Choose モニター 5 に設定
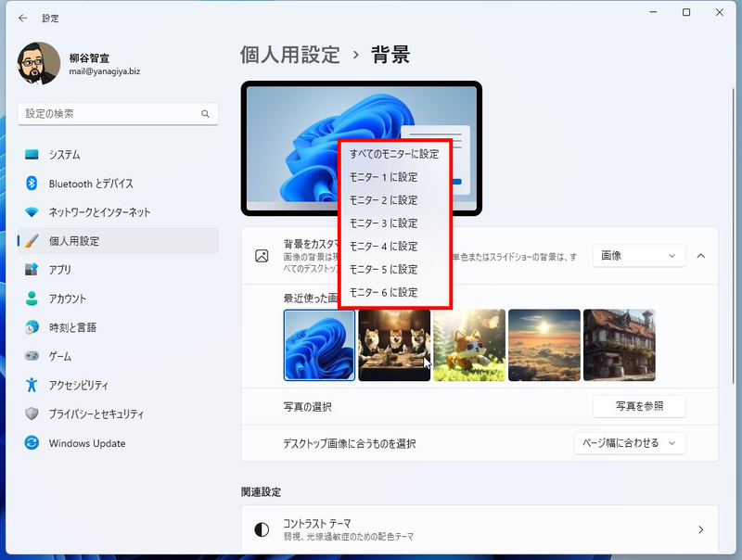Viewport: 742px width, 560px height. pos(395,270)
